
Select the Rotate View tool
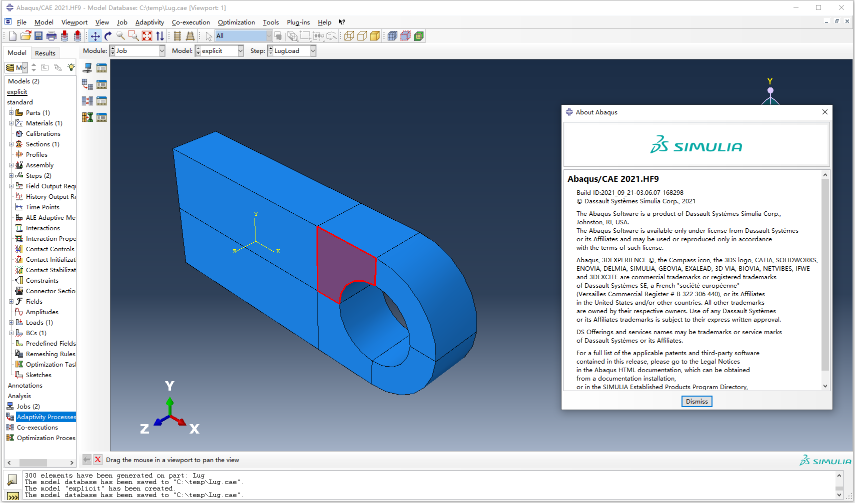click(x=108, y=36)
